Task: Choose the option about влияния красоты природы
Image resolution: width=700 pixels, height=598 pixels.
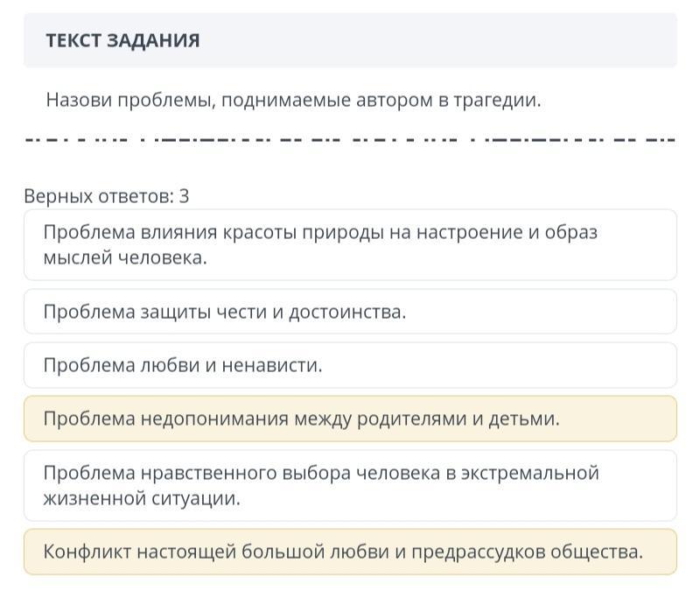Action: (350, 245)
